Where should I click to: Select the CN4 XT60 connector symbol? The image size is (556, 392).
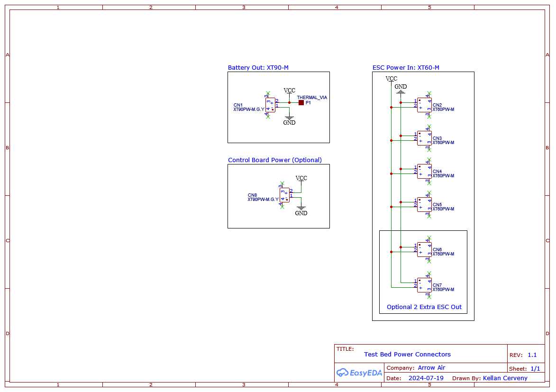click(x=424, y=171)
